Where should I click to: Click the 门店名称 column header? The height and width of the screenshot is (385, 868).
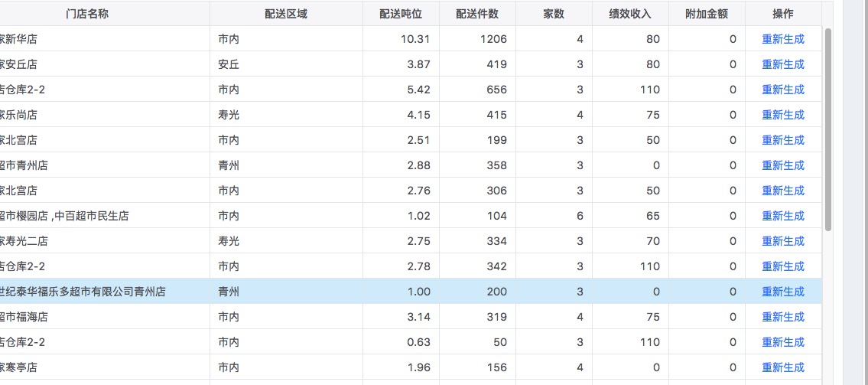point(87,14)
